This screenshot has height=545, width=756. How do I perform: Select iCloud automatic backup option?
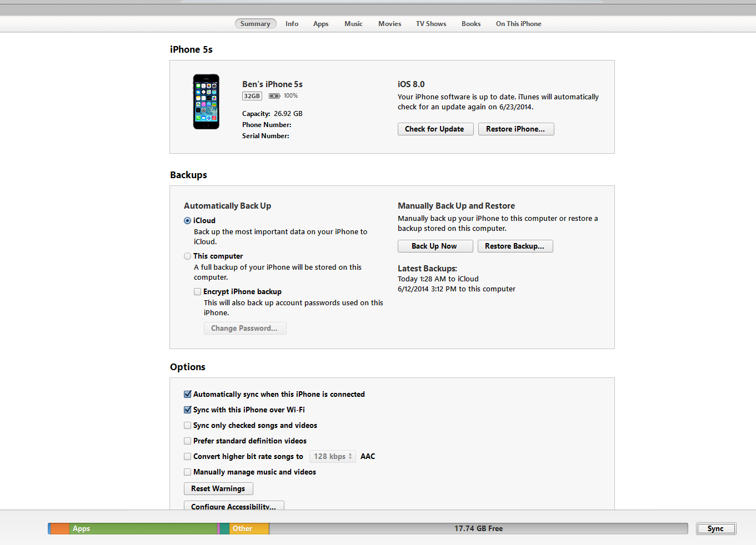pyautogui.click(x=187, y=220)
